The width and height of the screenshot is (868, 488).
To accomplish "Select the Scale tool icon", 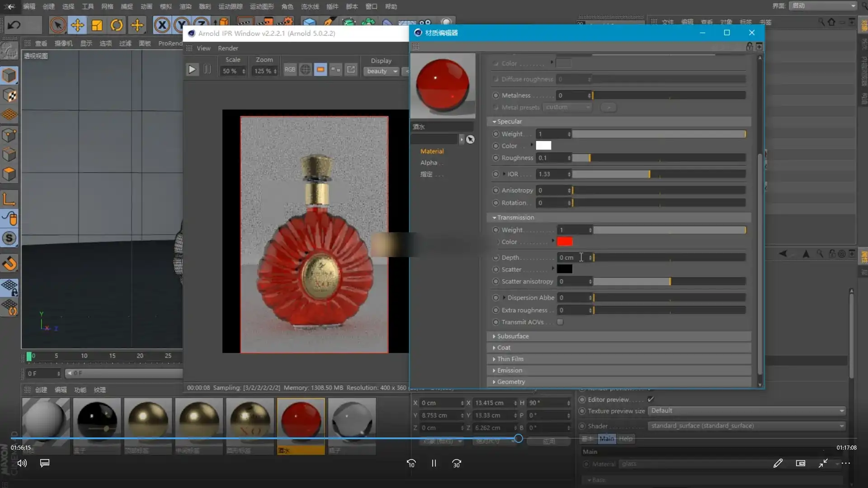I will (97, 25).
